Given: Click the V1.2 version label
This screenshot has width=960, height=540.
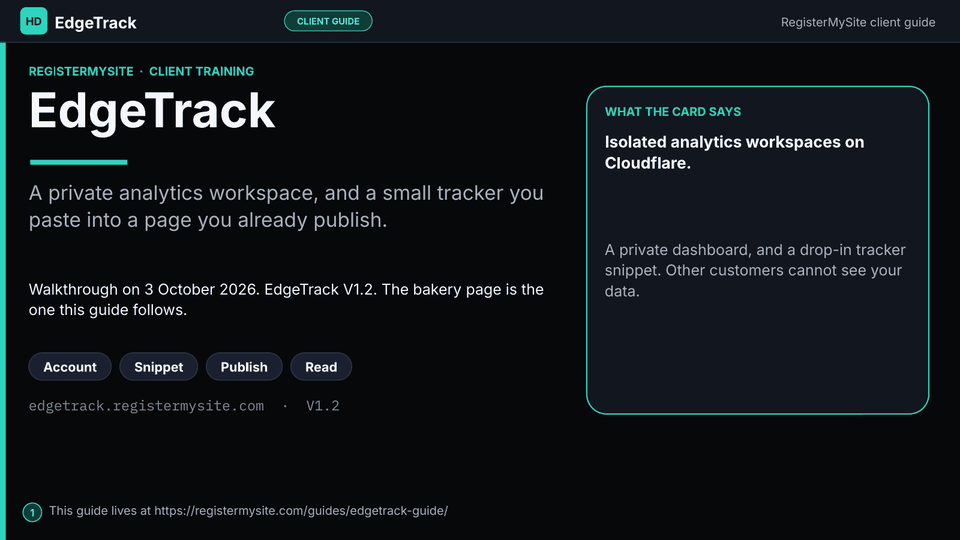Looking at the screenshot, I should 323,406.
